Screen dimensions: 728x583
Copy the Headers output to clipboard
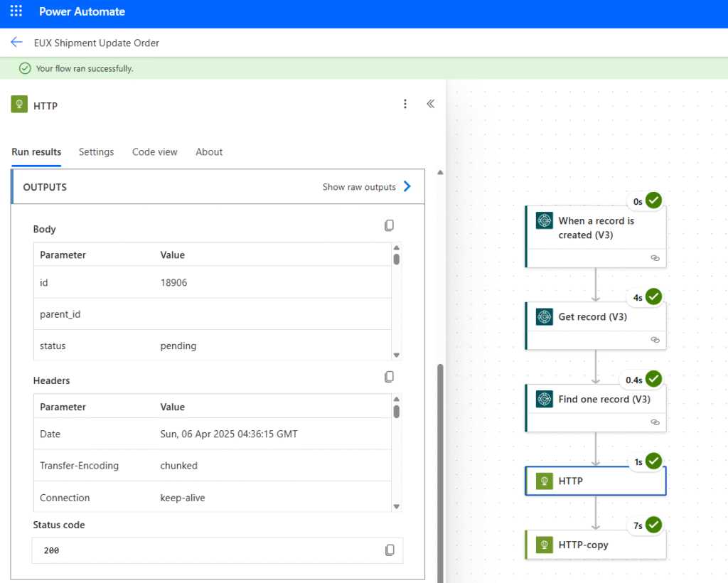389,377
